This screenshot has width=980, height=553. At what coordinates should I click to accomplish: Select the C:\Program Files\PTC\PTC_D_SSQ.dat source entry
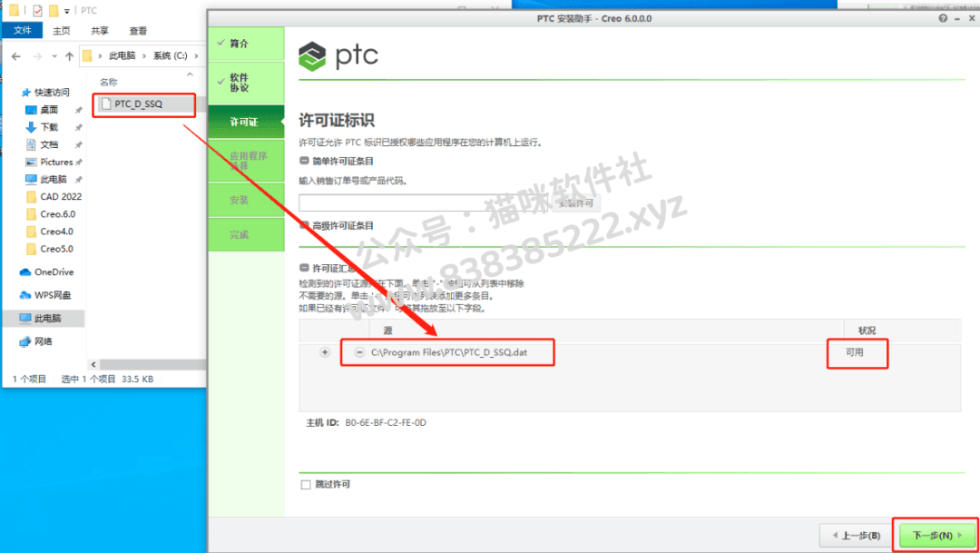pos(449,353)
